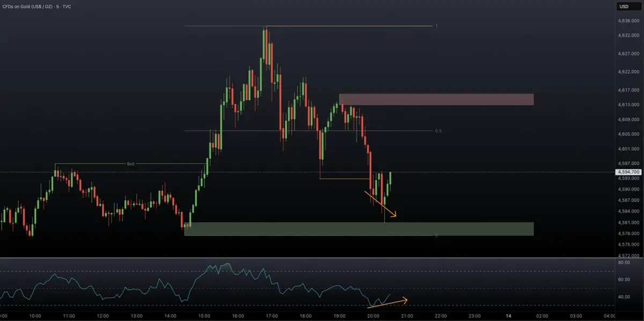Click the 13:00 time axis label

tap(137, 316)
